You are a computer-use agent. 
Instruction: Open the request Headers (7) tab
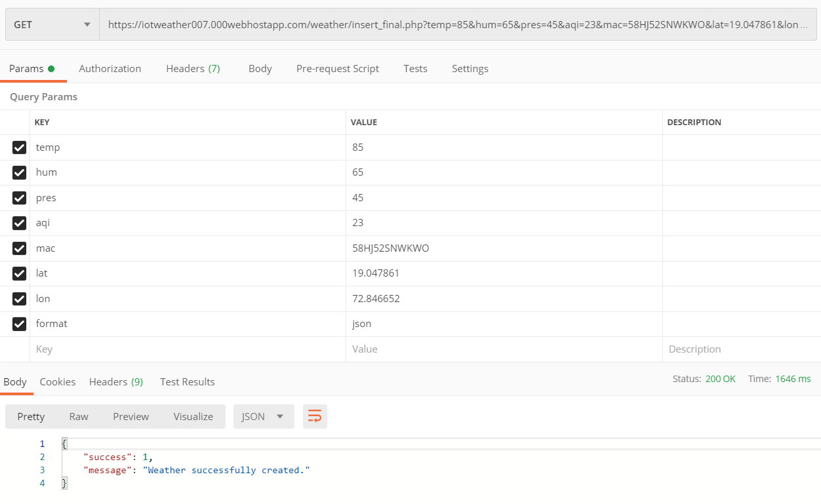(x=193, y=69)
